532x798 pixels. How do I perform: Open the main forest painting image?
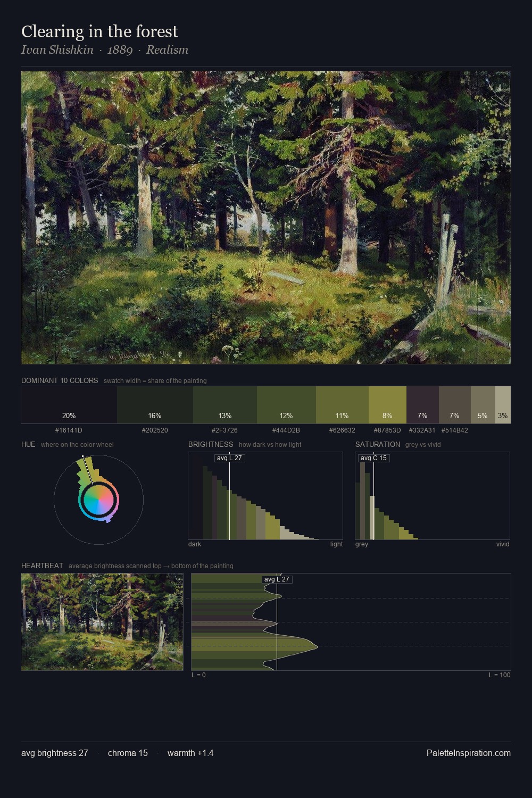click(x=266, y=218)
